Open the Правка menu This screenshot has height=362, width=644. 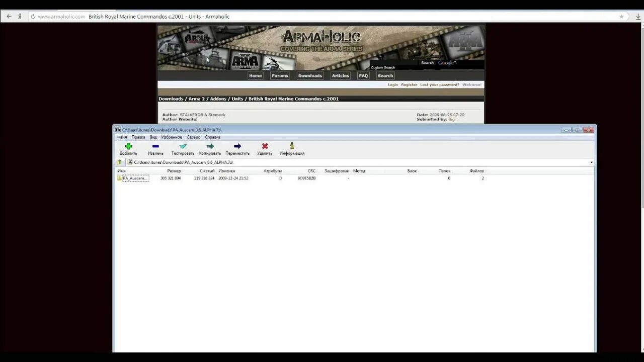point(138,137)
